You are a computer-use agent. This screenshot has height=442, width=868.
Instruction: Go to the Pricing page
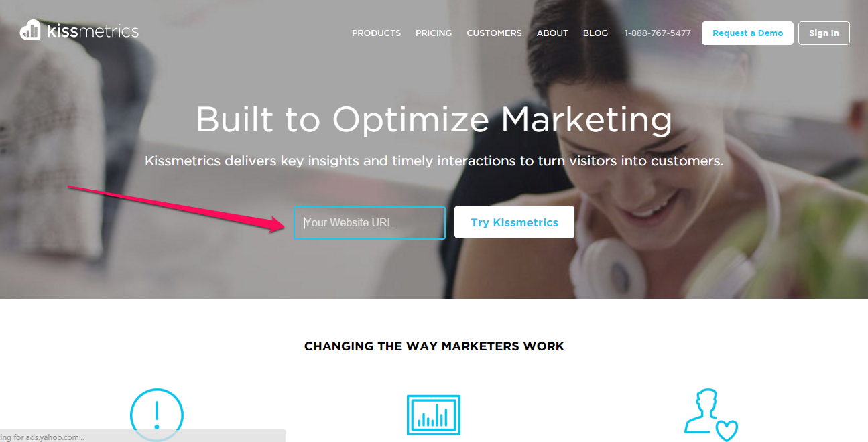tap(434, 33)
